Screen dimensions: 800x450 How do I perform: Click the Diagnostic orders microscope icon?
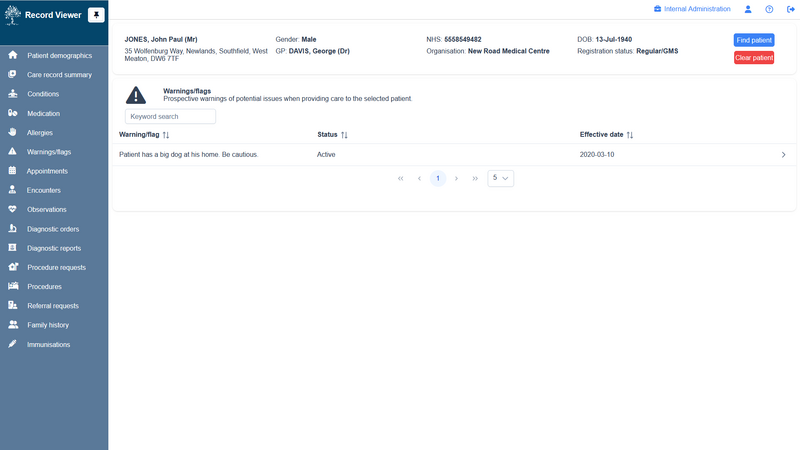point(13,229)
